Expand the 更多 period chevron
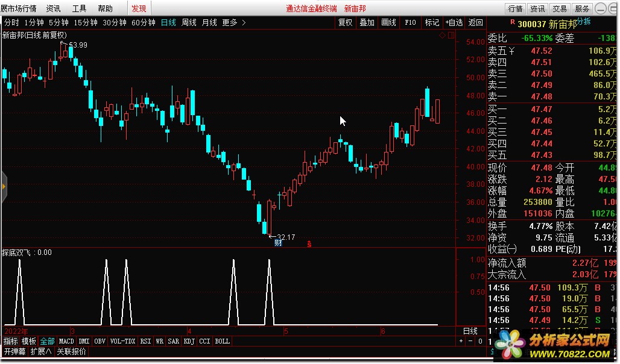The image size is (620, 364). [x=244, y=23]
